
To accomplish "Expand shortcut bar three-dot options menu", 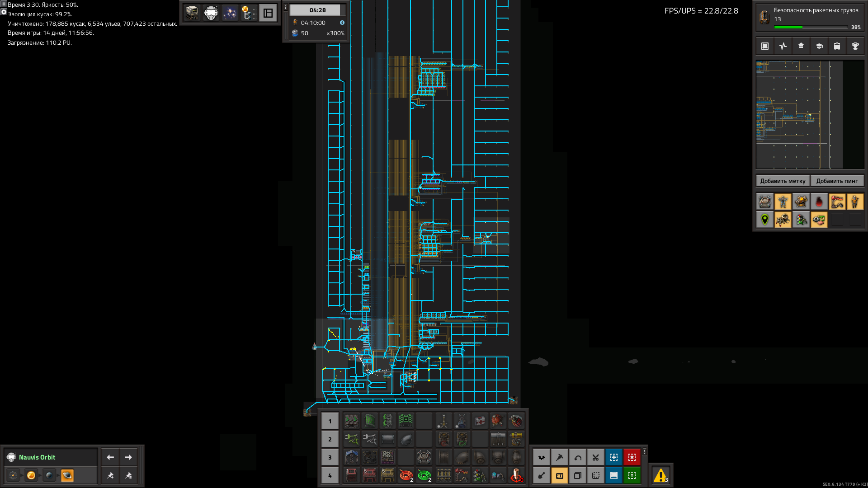I will coord(645,452).
